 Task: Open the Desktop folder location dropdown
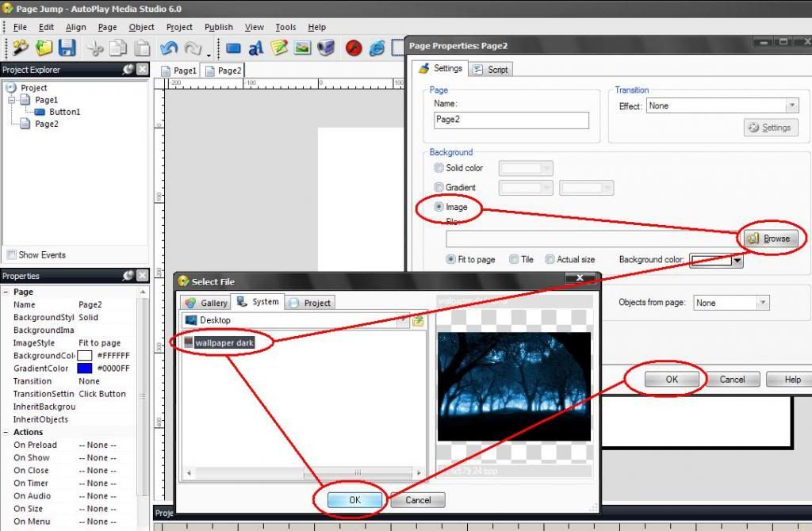403,320
